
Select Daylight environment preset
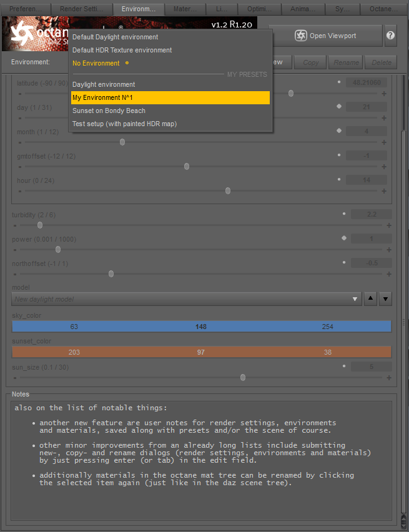click(x=170, y=84)
